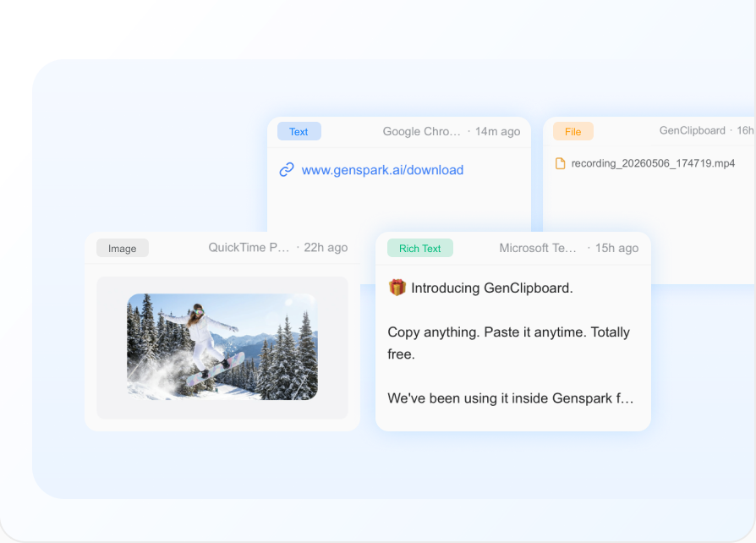Click the "Introducing GenClipboard." heading text
Viewport: 756px width, 543px height.
(x=492, y=288)
